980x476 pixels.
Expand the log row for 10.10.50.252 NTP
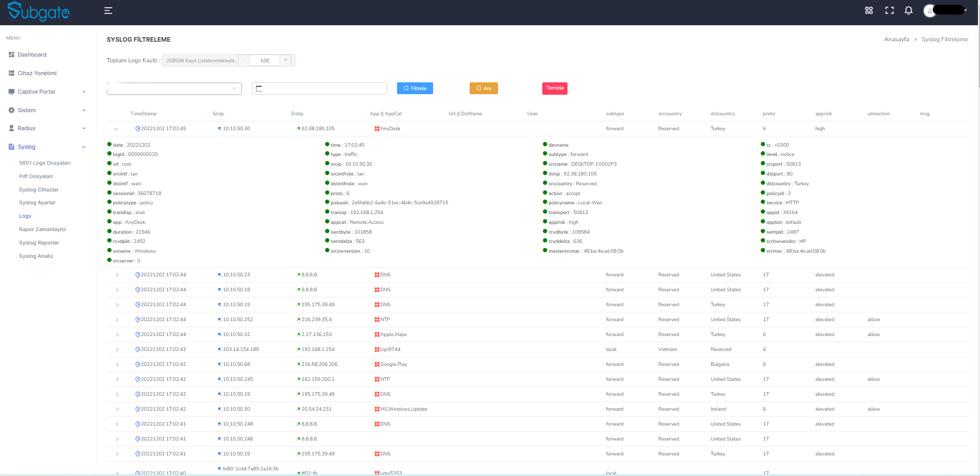pos(117,319)
